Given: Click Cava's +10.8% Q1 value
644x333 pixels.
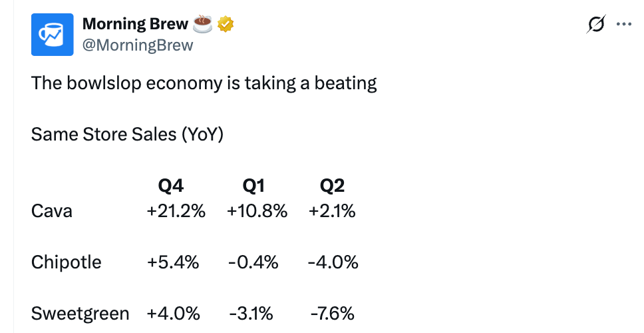Looking at the screenshot, I should coord(257,211).
